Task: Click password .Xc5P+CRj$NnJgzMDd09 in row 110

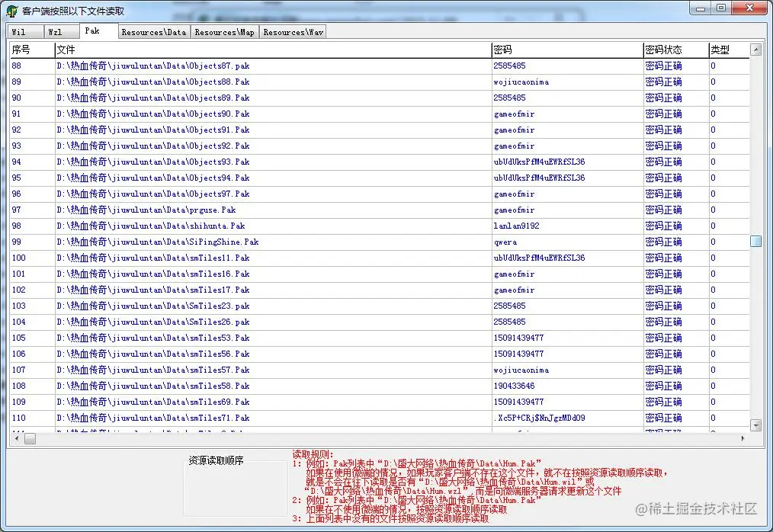Action: coord(539,418)
